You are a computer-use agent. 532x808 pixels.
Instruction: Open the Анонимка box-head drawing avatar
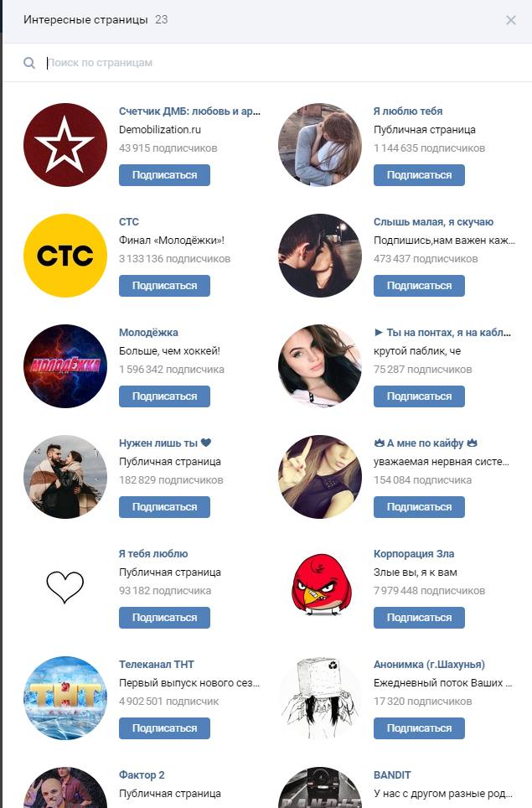320,697
